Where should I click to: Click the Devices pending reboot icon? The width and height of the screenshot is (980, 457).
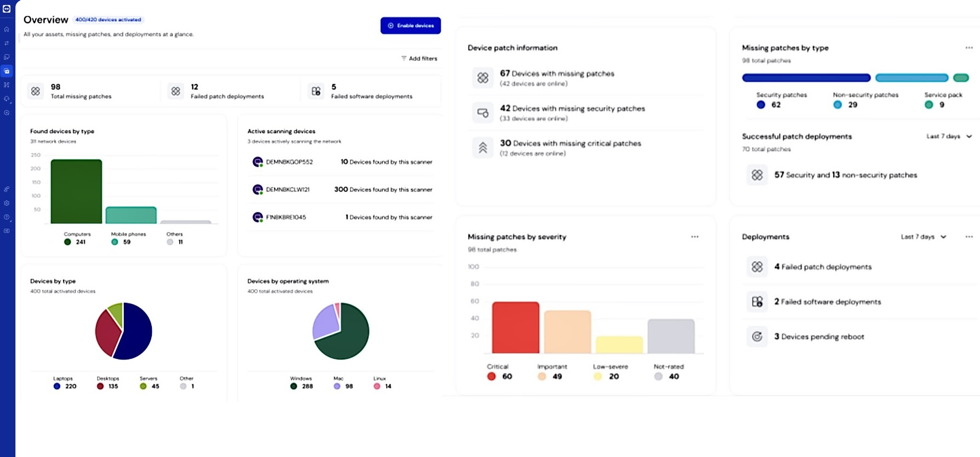[757, 336]
